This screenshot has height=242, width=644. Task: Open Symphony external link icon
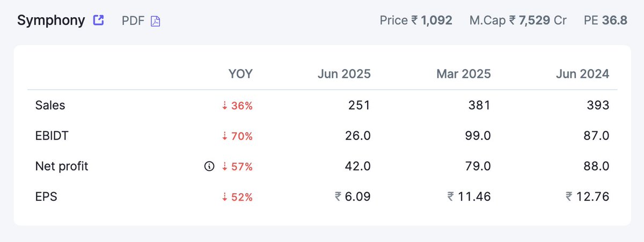point(98,20)
